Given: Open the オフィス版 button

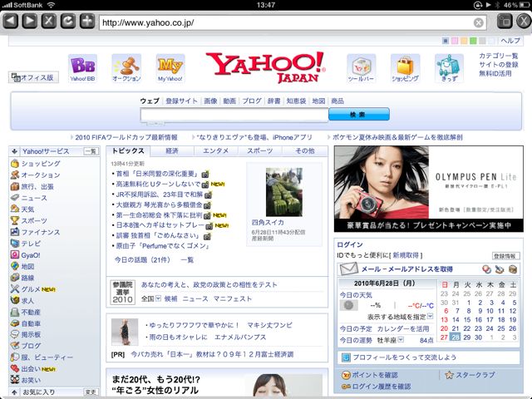Looking at the screenshot, I should [x=33, y=77].
